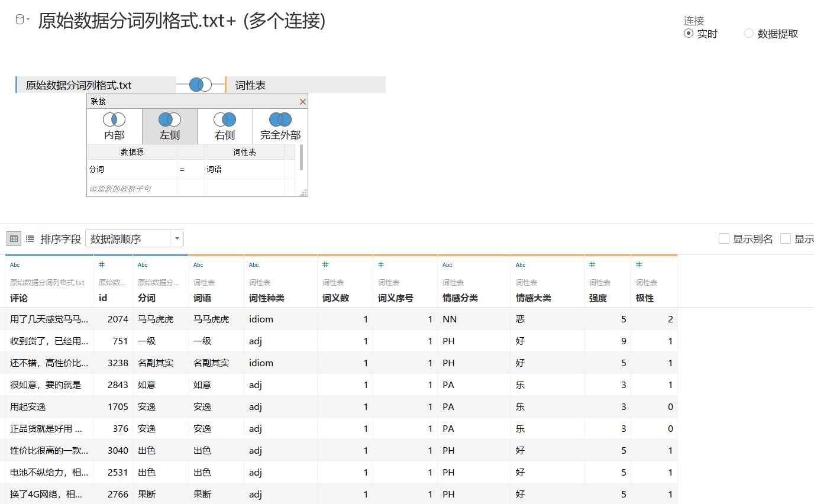Click the 分词 join clause field
814x504 pixels.
coord(132,169)
